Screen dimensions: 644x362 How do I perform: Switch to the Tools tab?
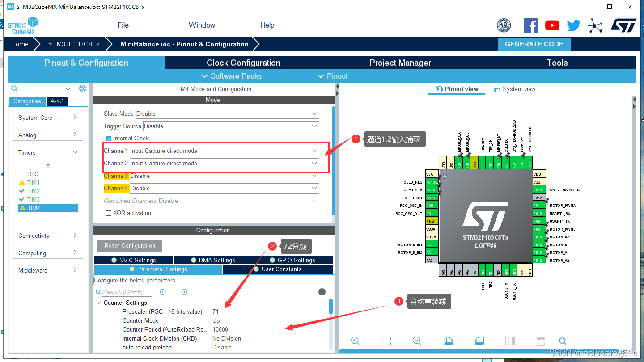point(557,63)
